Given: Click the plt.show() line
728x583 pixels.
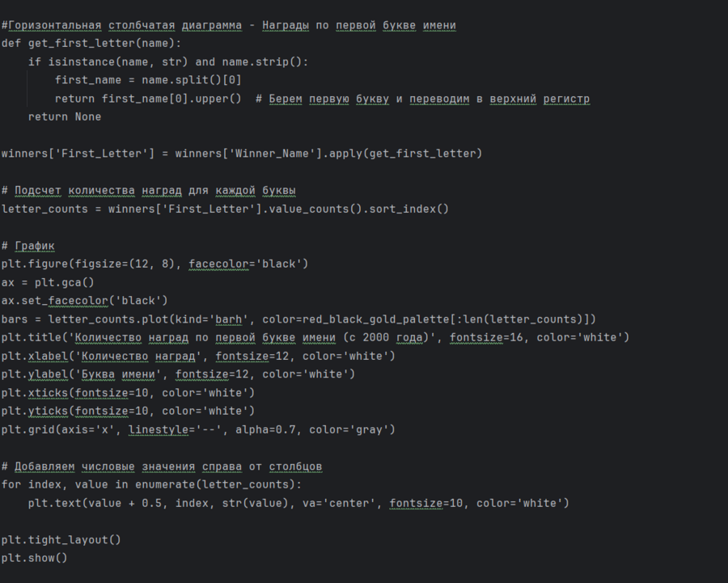Looking at the screenshot, I should pyautogui.click(x=35, y=558).
